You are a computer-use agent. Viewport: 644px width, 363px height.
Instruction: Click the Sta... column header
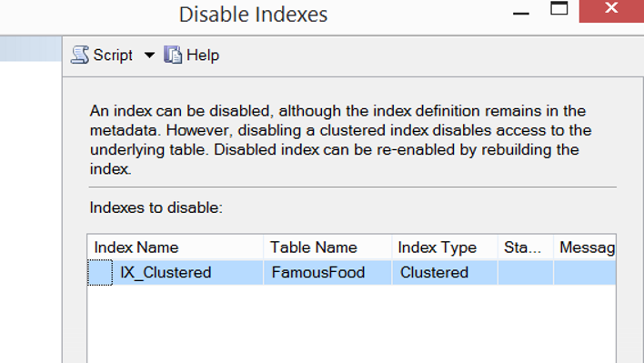[526, 247]
